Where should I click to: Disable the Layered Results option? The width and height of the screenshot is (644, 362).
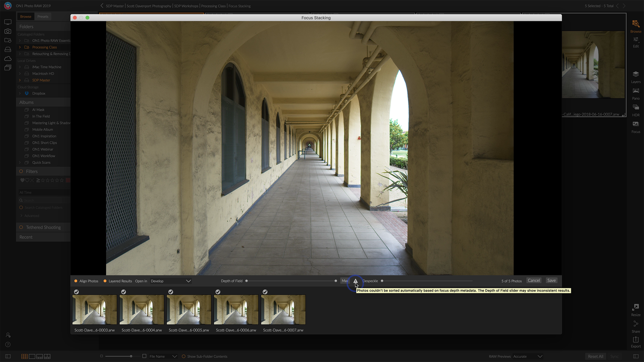[106, 281]
